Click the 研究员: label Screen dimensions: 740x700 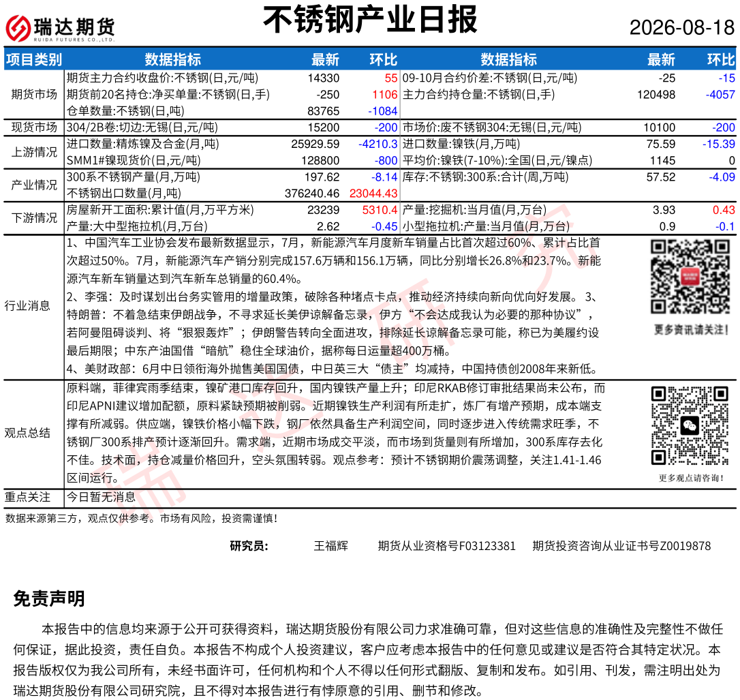[x=249, y=546]
